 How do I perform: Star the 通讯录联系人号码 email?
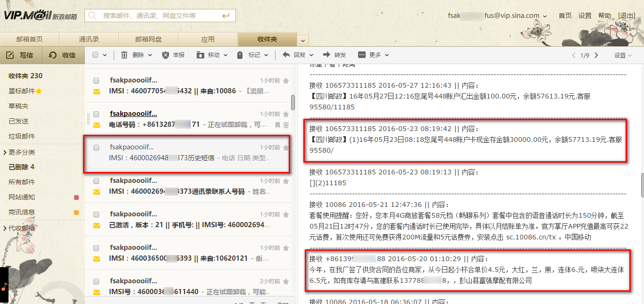point(285,181)
